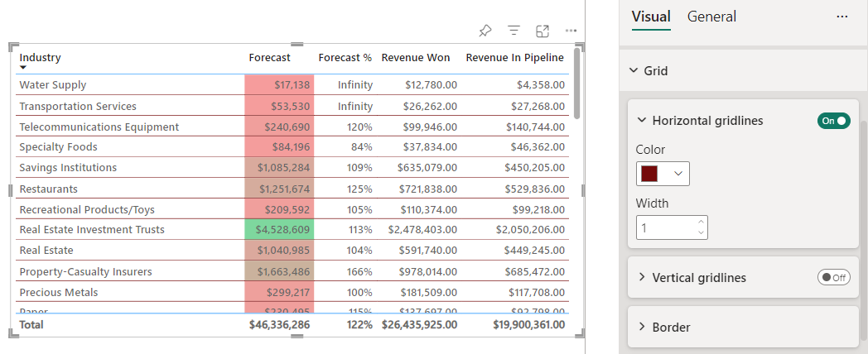Turn off Horizontal gridlines toggle

833,121
